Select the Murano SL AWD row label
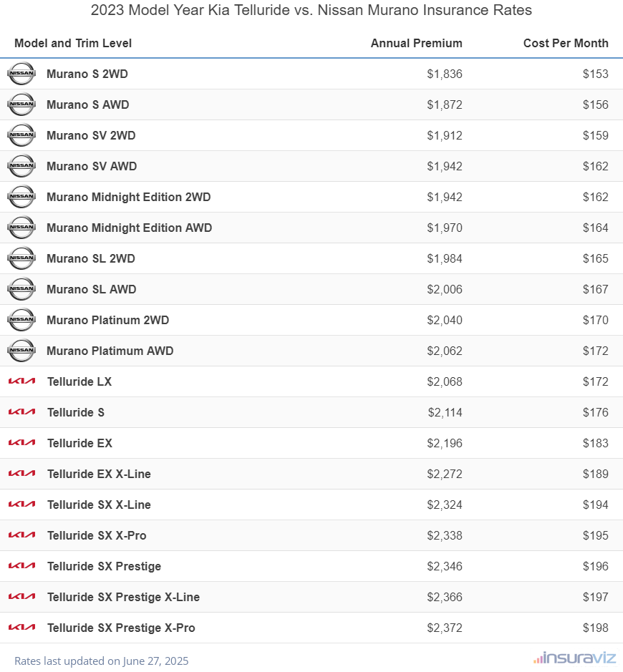The height and width of the screenshot is (672, 623). pyautogui.click(x=92, y=289)
